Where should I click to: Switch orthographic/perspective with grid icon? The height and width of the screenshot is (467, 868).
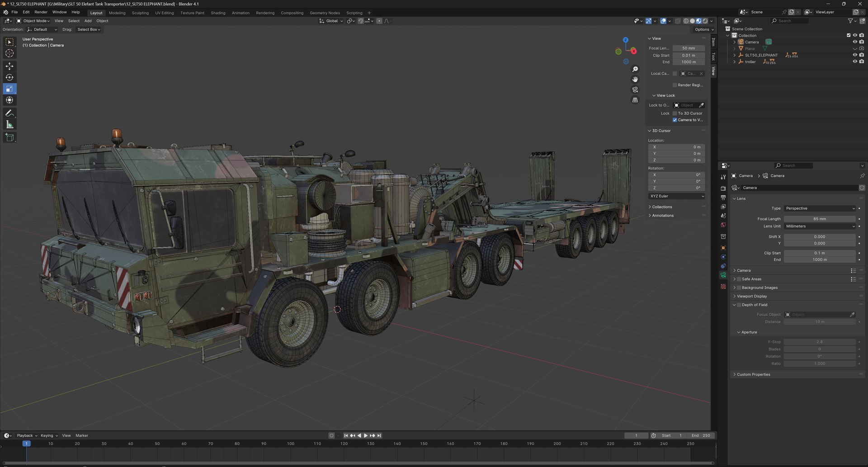click(x=635, y=100)
